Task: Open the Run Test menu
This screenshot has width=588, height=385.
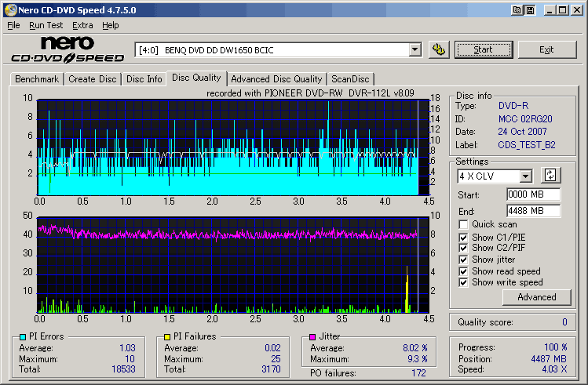Action: coord(46,25)
